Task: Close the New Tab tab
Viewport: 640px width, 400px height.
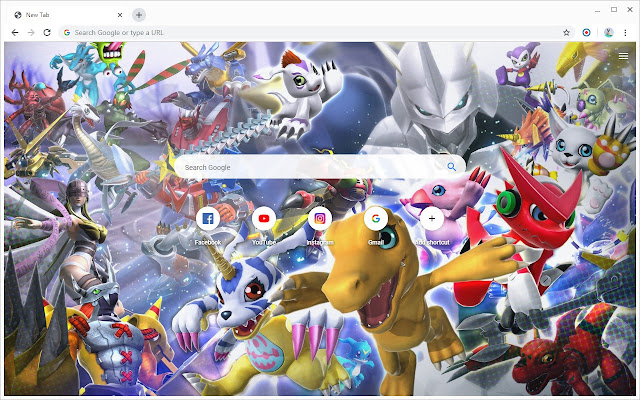Action: (120, 15)
